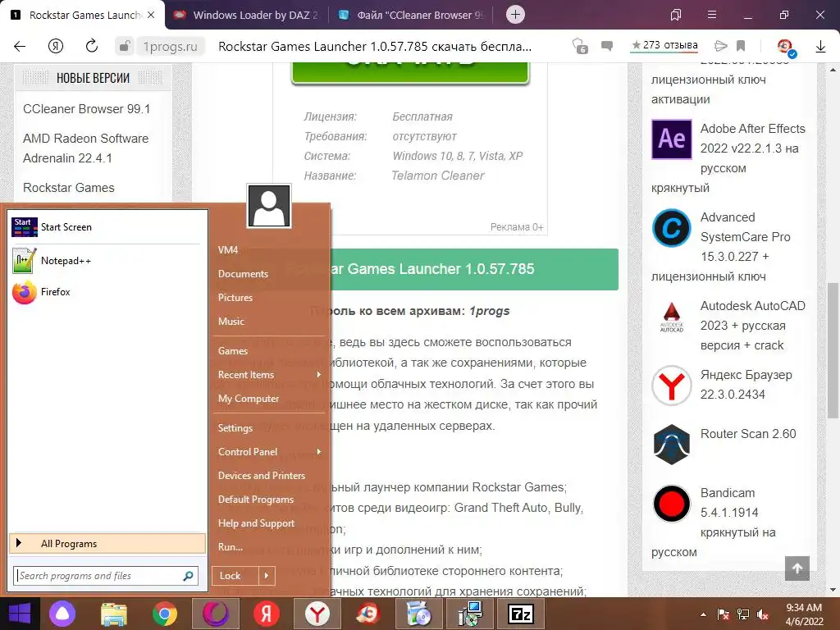Open Start Screen from Start menu
Screen dimensions: 840x630
pyautogui.click(x=107, y=227)
